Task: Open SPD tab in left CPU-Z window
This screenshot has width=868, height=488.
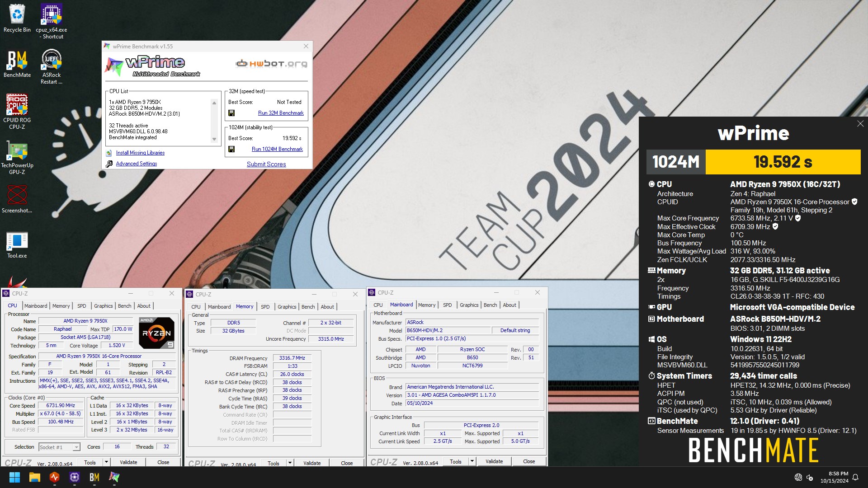Action: [x=81, y=306]
